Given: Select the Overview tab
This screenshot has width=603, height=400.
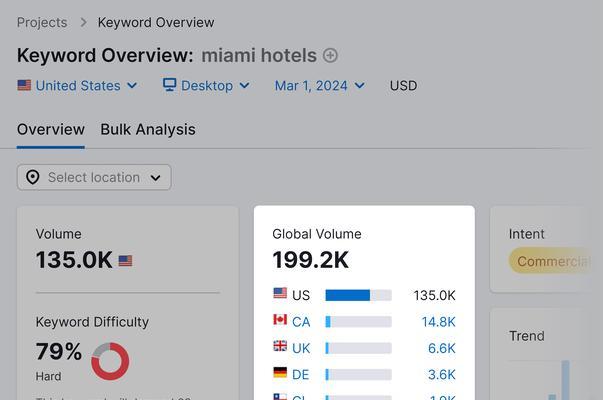Looking at the screenshot, I should coord(51,129).
